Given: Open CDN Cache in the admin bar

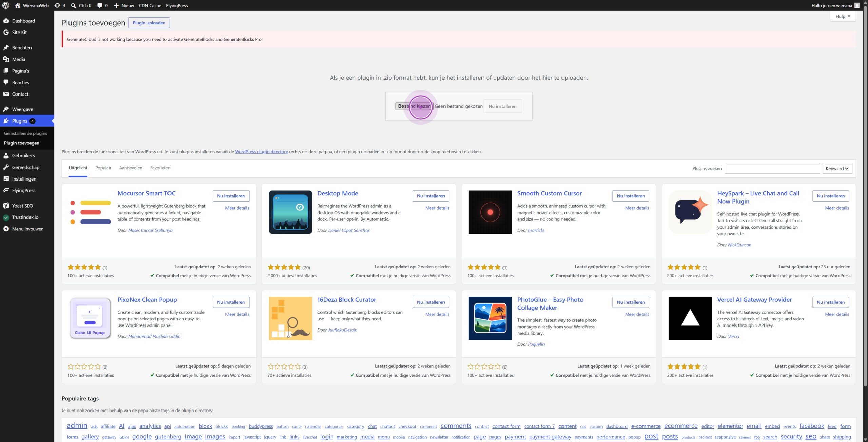Looking at the screenshot, I should pos(150,5).
